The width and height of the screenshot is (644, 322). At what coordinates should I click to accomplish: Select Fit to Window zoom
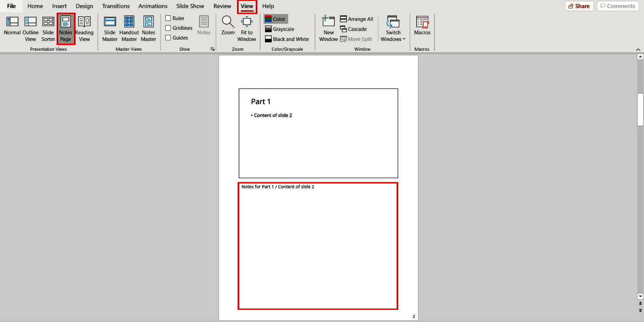pyautogui.click(x=246, y=27)
